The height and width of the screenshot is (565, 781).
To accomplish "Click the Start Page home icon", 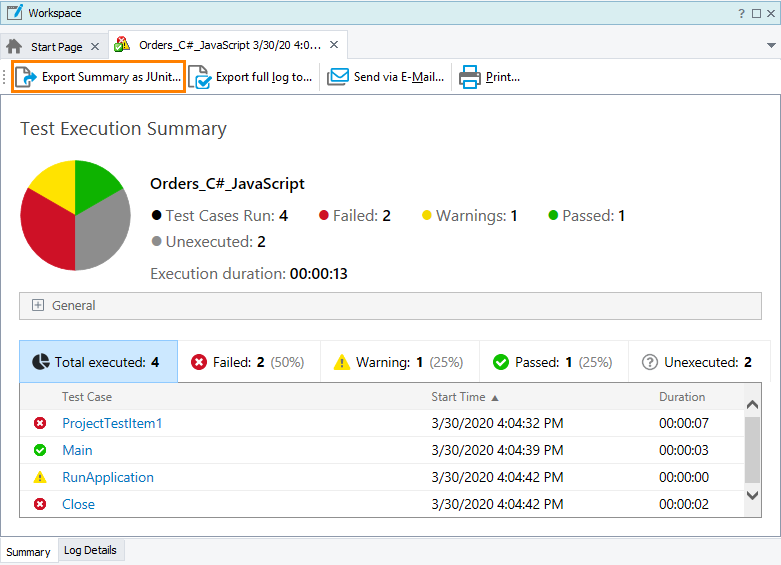I will click(x=15, y=46).
